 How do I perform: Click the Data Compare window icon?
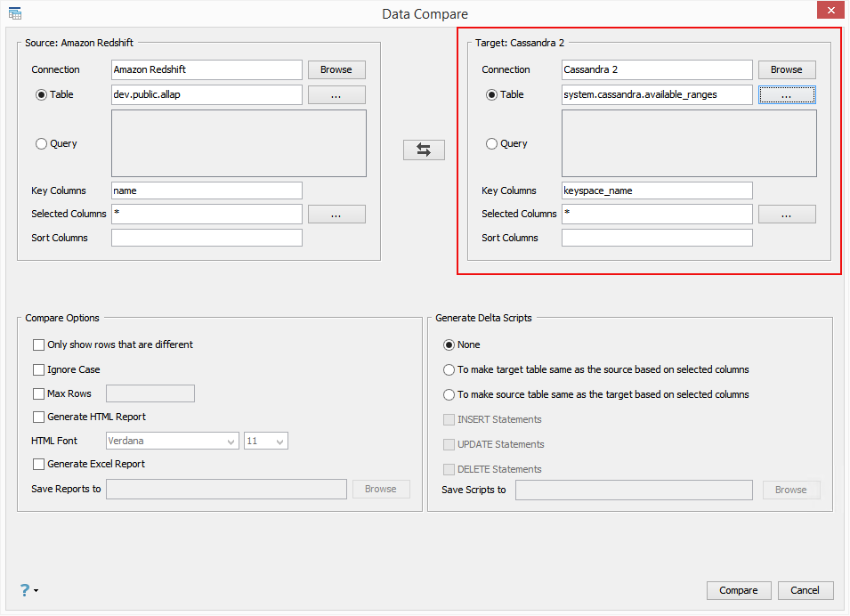pos(15,13)
